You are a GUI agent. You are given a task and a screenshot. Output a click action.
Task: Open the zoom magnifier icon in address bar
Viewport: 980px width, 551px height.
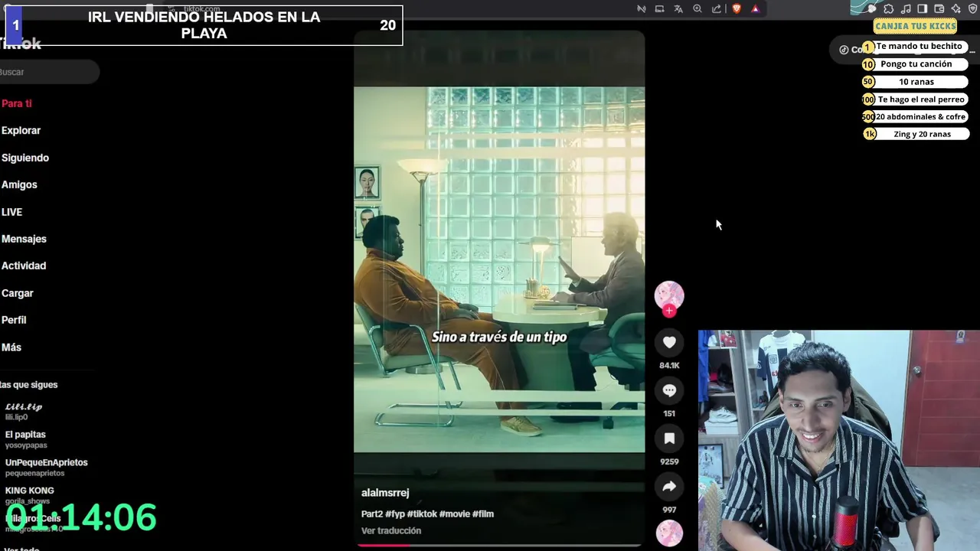pyautogui.click(x=697, y=9)
